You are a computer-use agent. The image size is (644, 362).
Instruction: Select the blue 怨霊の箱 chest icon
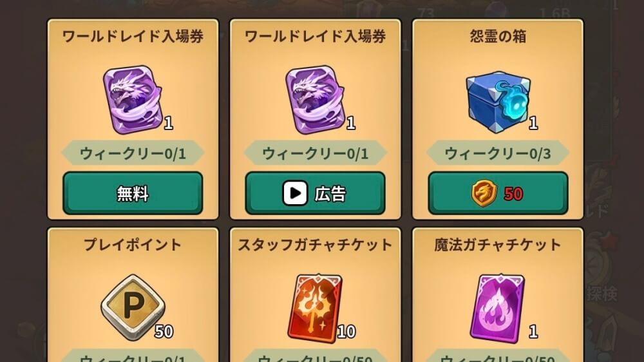click(x=498, y=102)
